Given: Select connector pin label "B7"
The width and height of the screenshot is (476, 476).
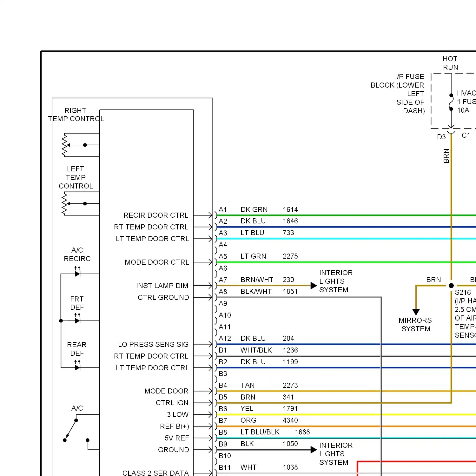Looking at the screenshot, I should pos(223,420).
